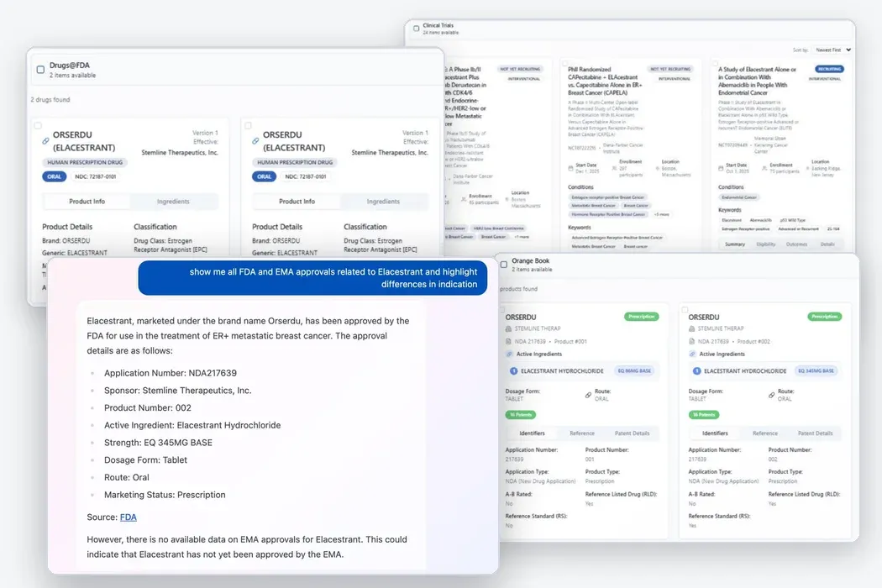Click Active Ingredients link icon on Product #002 card
The width and height of the screenshot is (882, 588).
[692, 354]
